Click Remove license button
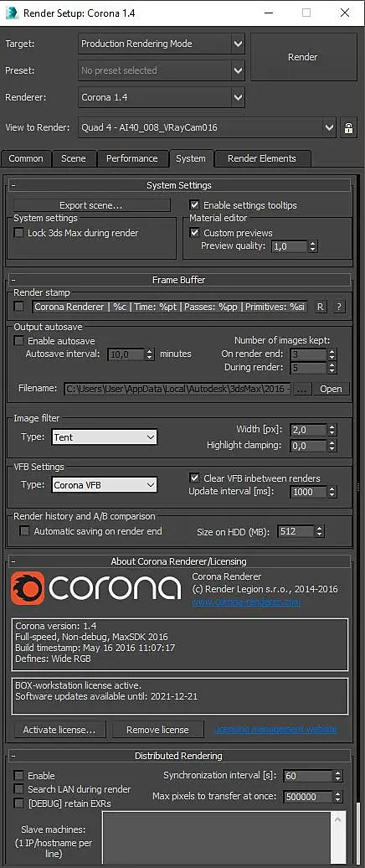 click(157, 730)
